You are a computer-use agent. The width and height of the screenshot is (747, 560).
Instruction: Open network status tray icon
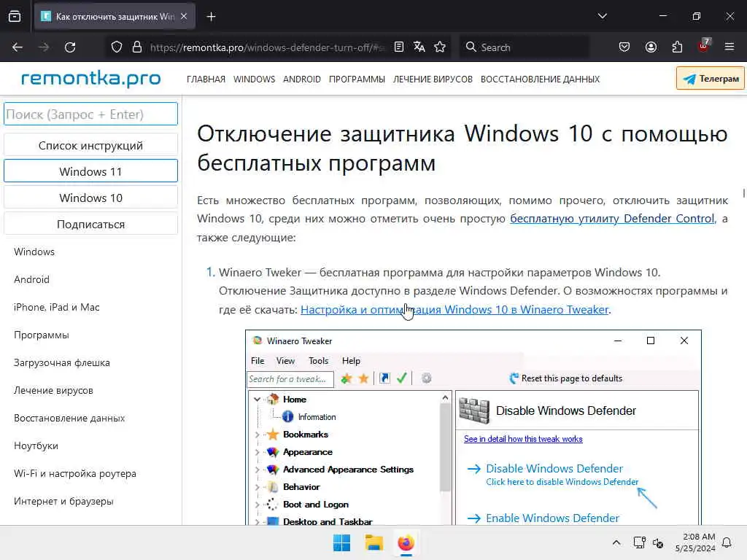(x=639, y=542)
